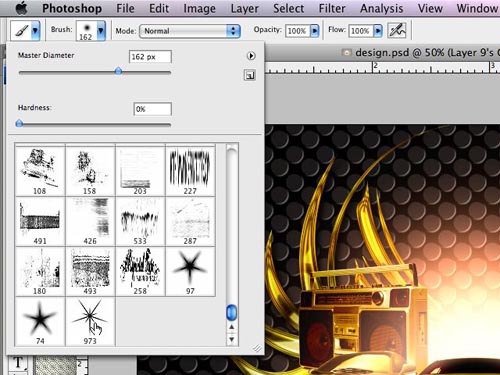
Task: Open the Apple menu
Action: (22, 8)
